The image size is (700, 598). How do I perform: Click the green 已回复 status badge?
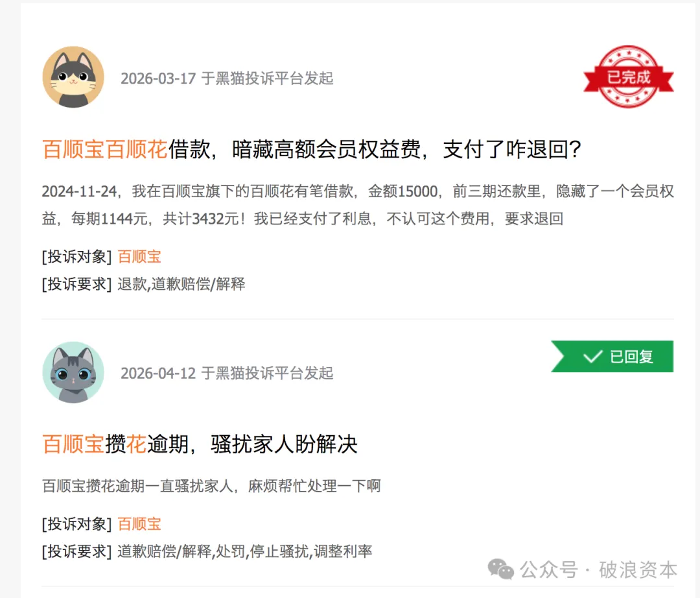point(612,356)
